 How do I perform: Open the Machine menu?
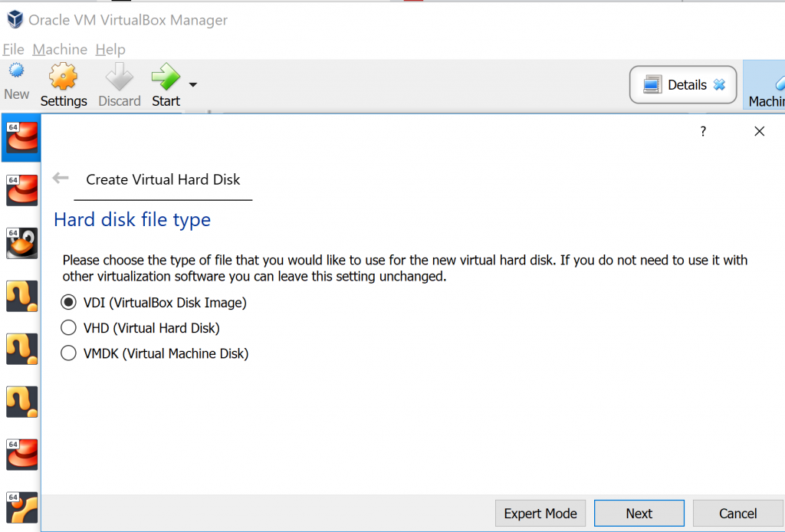coord(60,50)
